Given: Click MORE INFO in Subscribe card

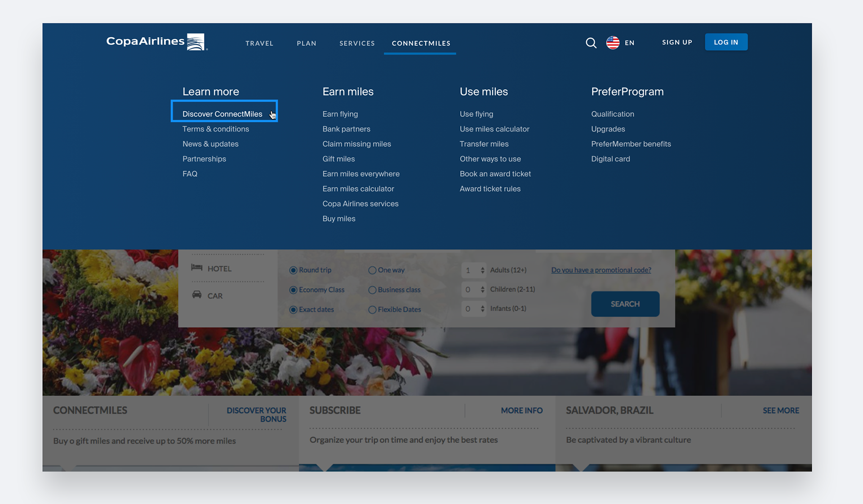Looking at the screenshot, I should coord(521,411).
